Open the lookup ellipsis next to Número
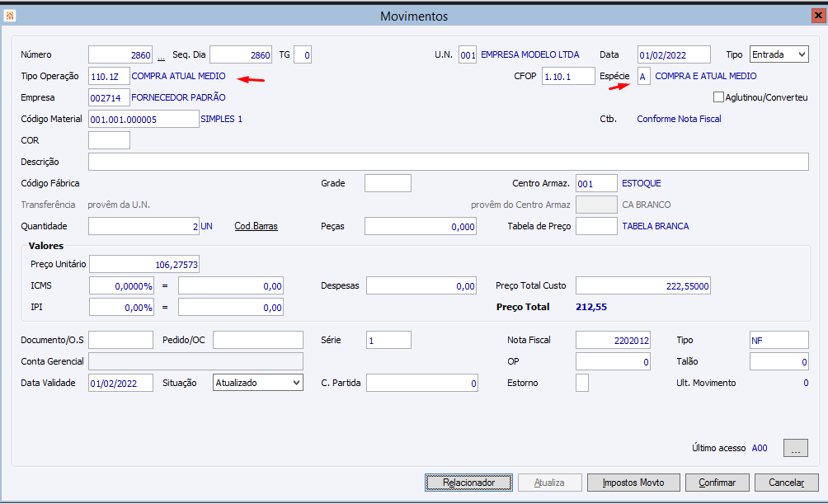The height and width of the screenshot is (504, 828). click(161, 56)
